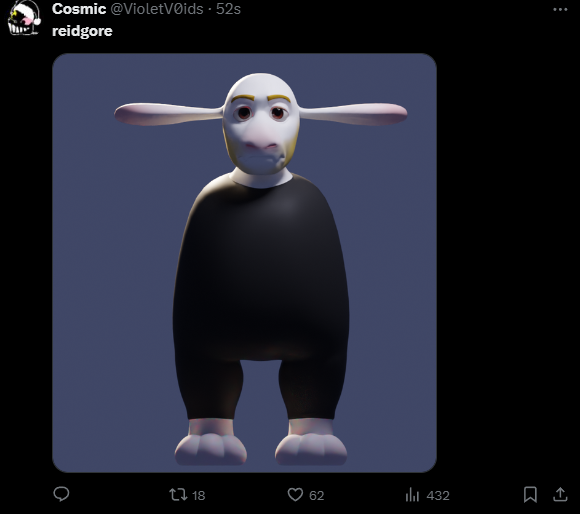The width and height of the screenshot is (580, 514).
Task: Repost the tweet using the retweet icon
Action: [178, 495]
